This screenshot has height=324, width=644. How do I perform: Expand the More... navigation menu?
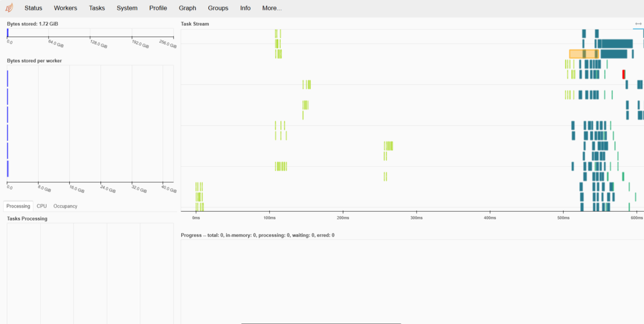pos(272,8)
